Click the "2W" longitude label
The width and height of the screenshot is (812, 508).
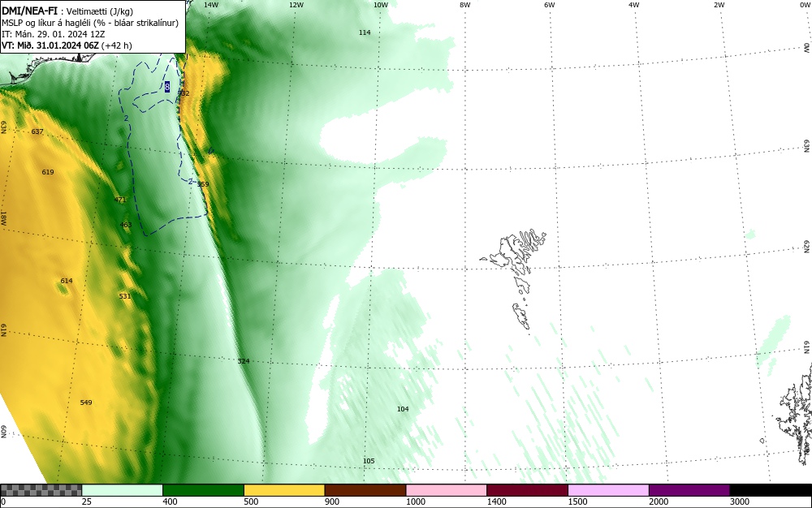(x=719, y=5)
